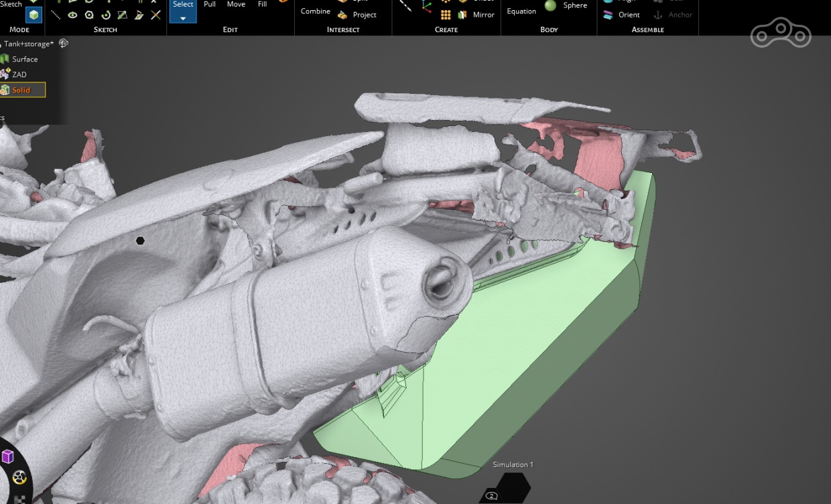Screen dimensions: 831x504
Task: Click the Equation body button
Action: (521, 11)
